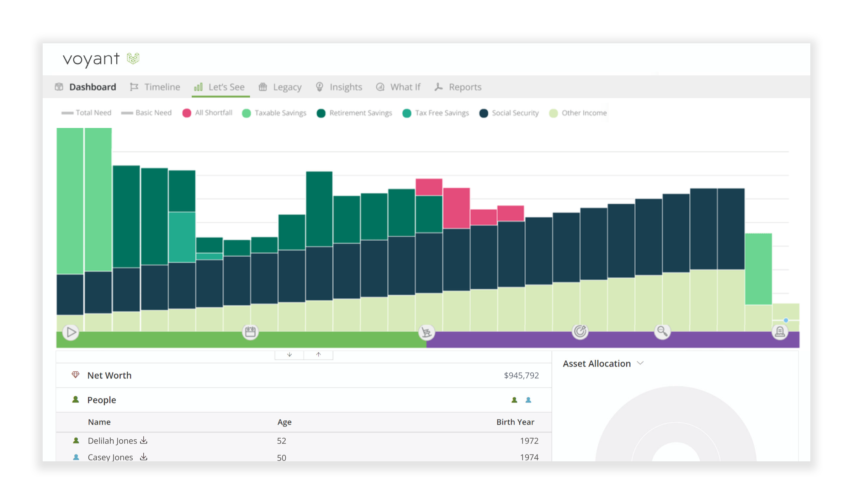Toggle the All Shortfall legend series

[207, 113]
